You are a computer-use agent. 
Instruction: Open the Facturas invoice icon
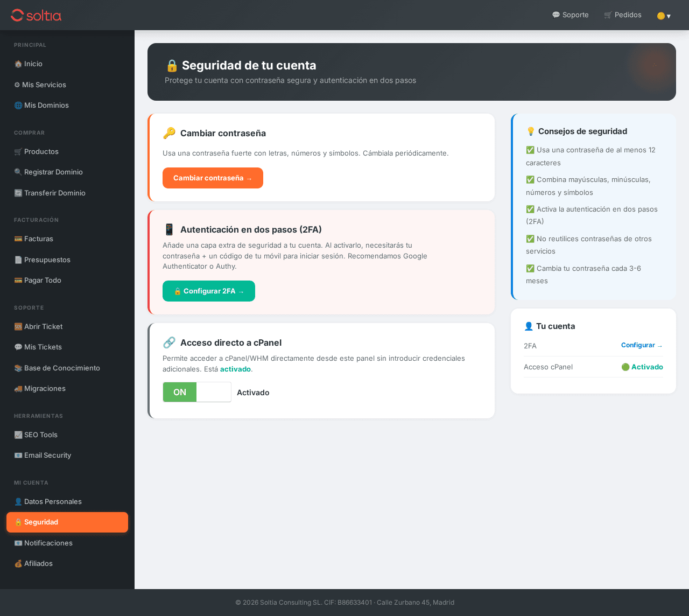point(18,239)
